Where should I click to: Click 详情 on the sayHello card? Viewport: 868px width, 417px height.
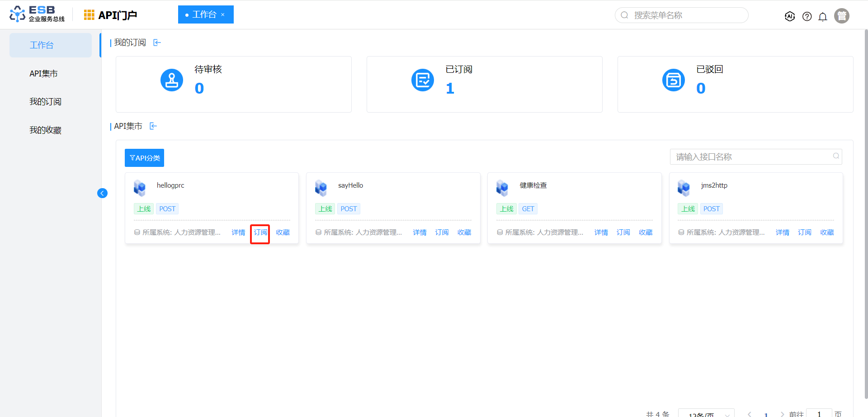pos(420,232)
